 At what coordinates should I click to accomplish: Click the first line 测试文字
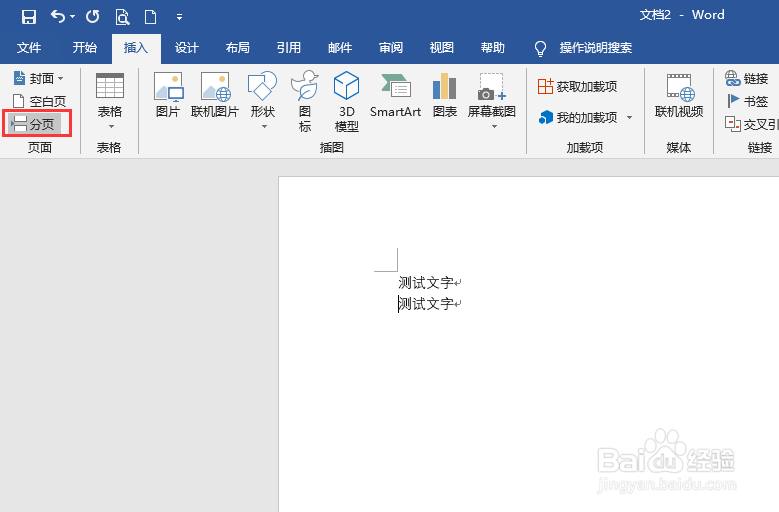click(426, 283)
